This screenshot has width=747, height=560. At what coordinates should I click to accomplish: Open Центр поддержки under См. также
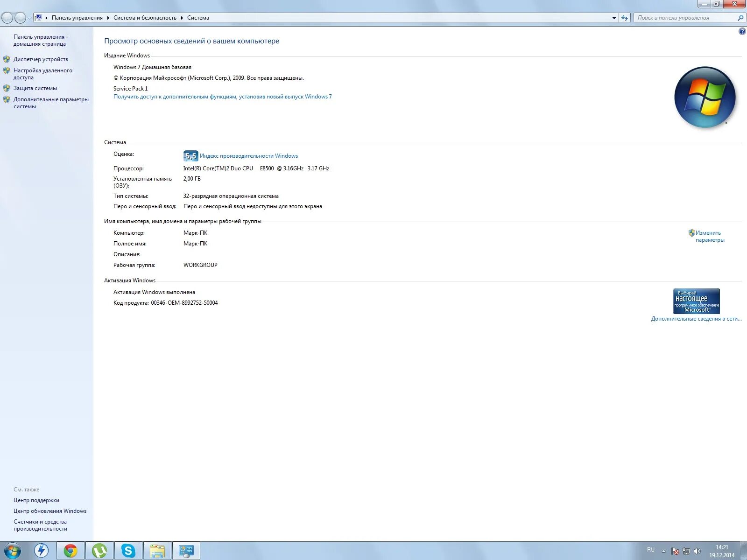(x=36, y=500)
